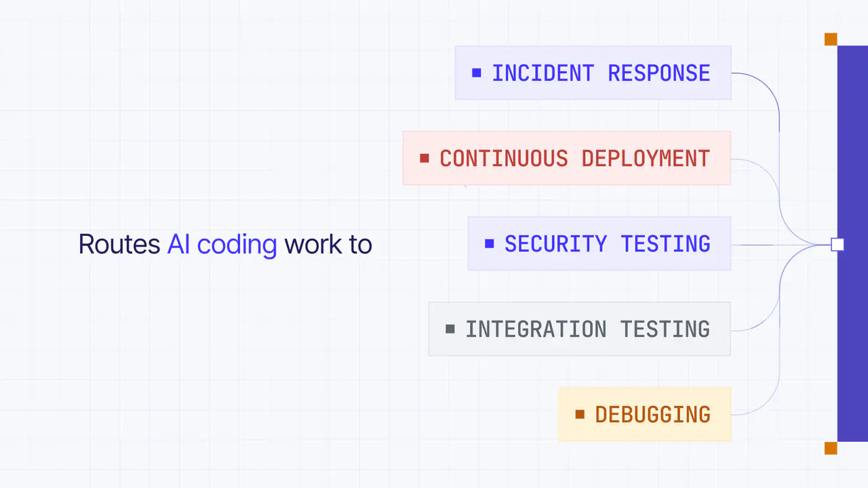The height and width of the screenshot is (488, 868).
Task: Click the gray square beside INTEGRATION TESTING
Action: pyautogui.click(x=450, y=329)
